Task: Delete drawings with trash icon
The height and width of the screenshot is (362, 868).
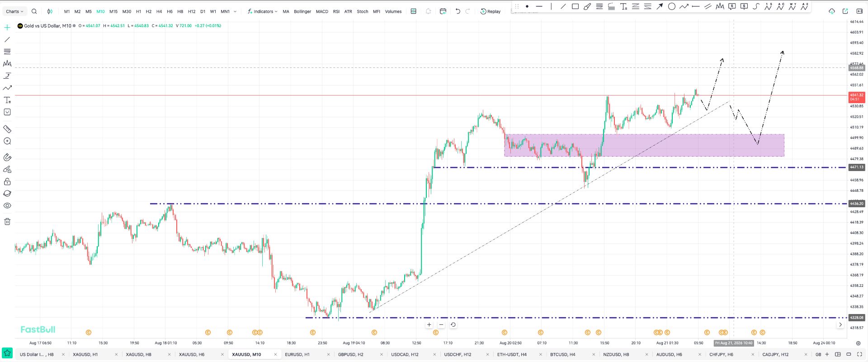Action: coord(7,222)
